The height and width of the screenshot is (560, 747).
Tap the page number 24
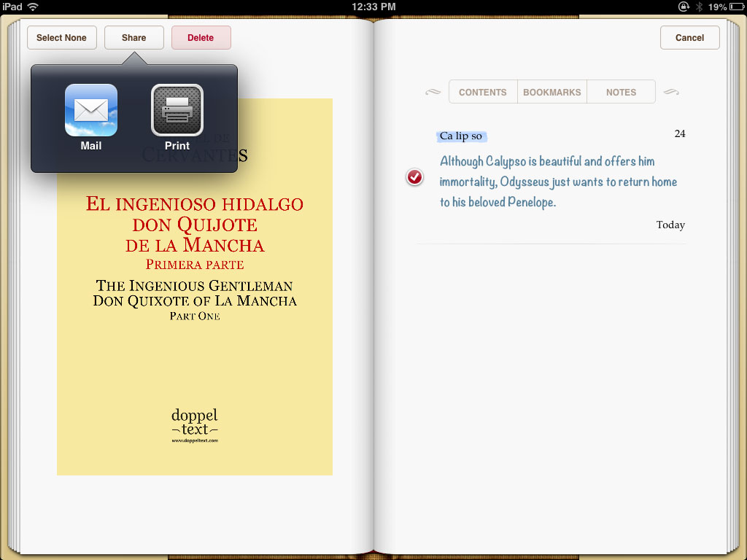679,134
